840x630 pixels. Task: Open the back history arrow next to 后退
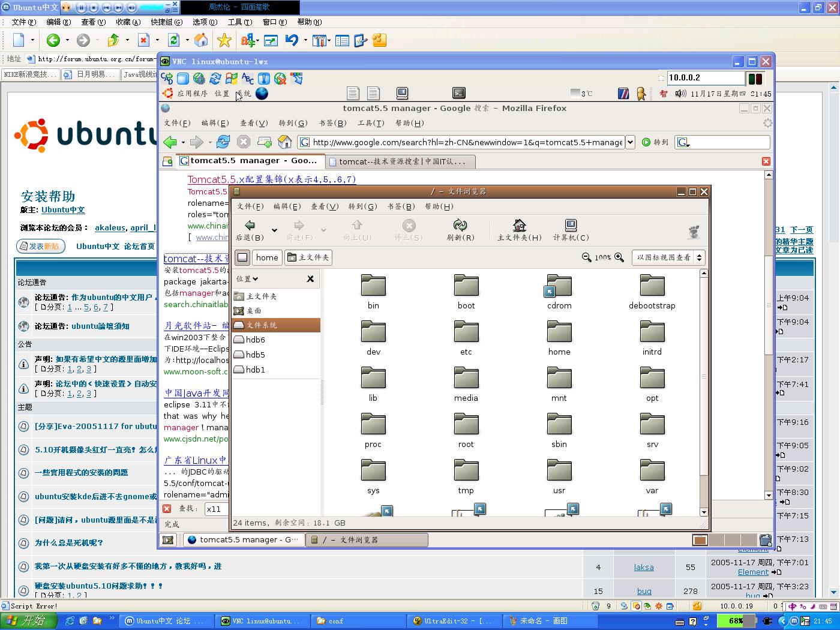[274, 230]
